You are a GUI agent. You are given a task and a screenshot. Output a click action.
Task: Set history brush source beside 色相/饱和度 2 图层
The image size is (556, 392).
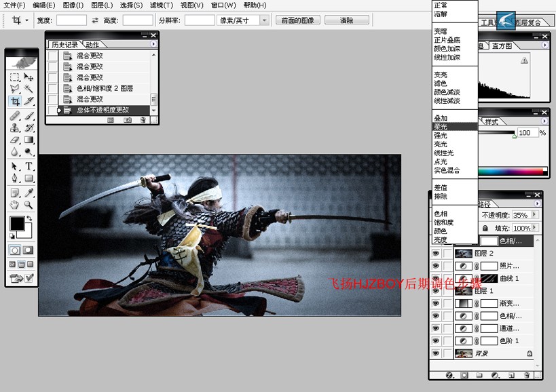pyautogui.click(x=52, y=88)
